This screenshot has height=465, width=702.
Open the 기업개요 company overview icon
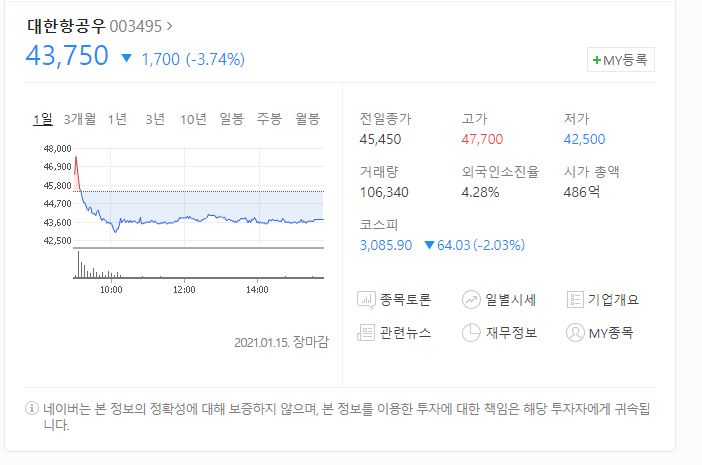[x=575, y=299]
